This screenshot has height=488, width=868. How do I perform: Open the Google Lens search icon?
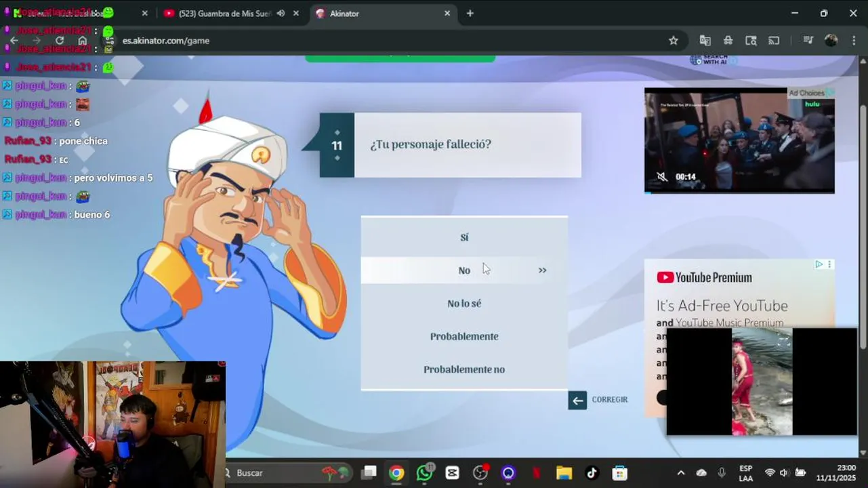tap(751, 41)
